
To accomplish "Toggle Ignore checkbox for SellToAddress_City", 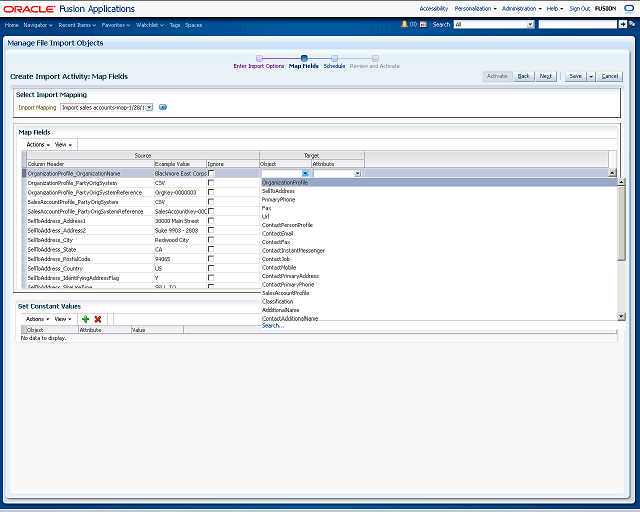I will (x=211, y=240).
